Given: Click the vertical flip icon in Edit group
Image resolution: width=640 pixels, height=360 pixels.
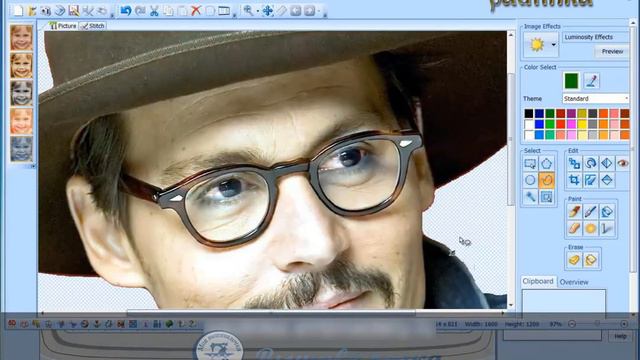Looking at the screenshot, I should tap(607, 180).
